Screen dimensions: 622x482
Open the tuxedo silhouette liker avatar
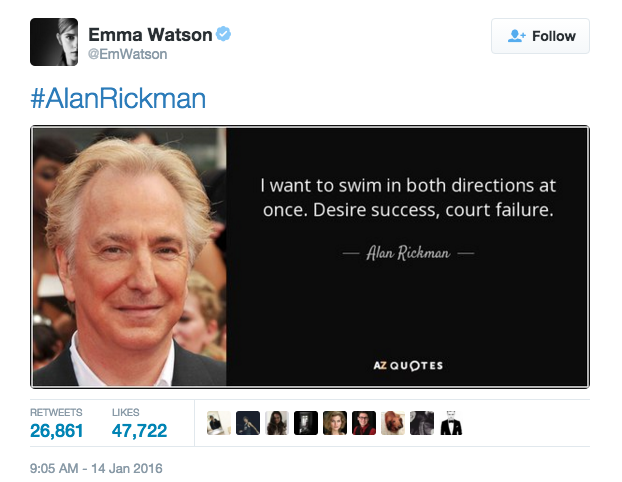[x=451, y=423]
